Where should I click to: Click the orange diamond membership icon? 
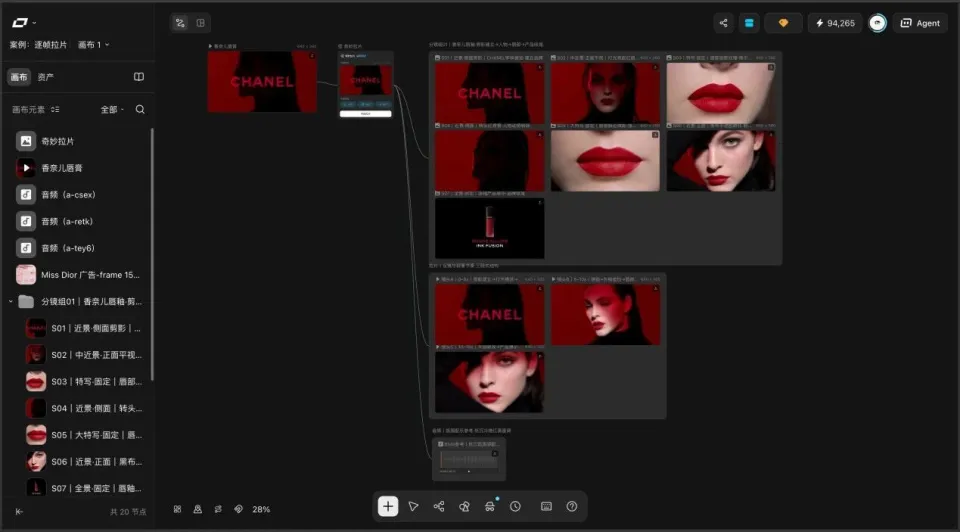[783, 23]
